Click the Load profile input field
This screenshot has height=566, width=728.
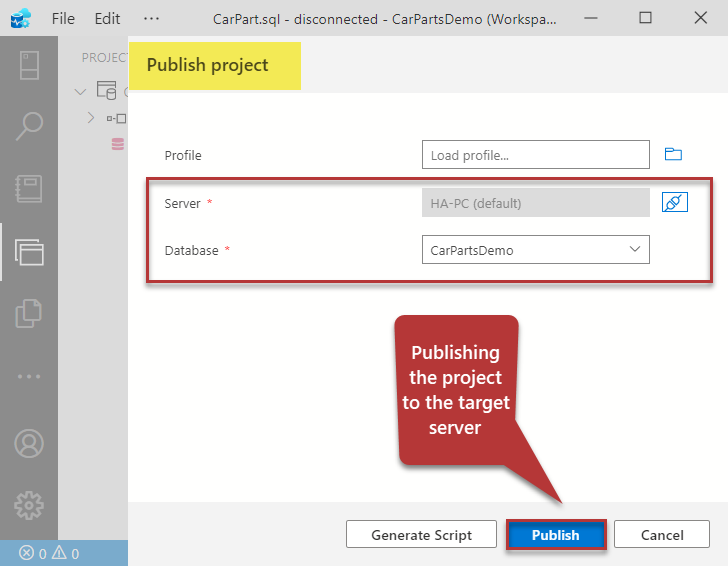[x=535, y=155]
